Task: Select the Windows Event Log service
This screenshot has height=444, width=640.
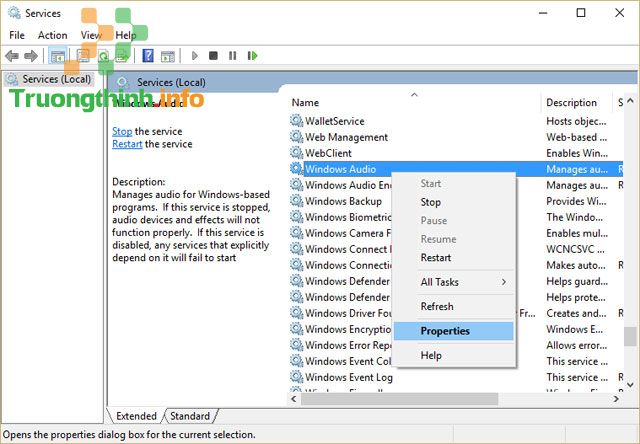Action: point(456,377)
